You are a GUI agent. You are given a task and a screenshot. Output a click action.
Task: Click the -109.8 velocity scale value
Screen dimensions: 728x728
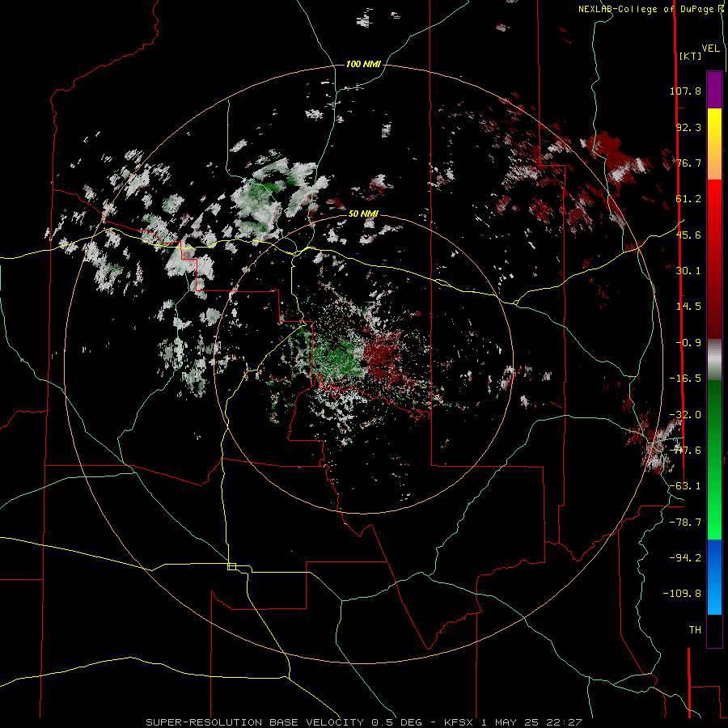pyautogui.click(x=682, y=594)
